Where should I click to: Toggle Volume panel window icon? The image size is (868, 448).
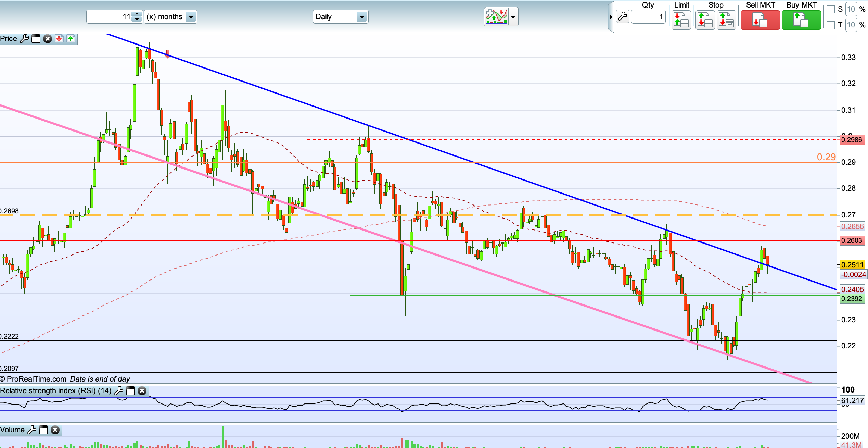click(43, 430)
